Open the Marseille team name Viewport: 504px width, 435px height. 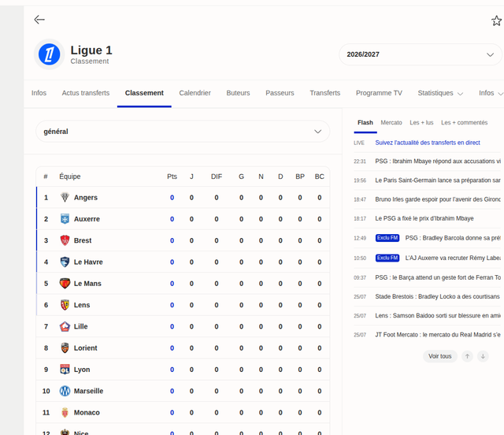click(x=88, y=391)
